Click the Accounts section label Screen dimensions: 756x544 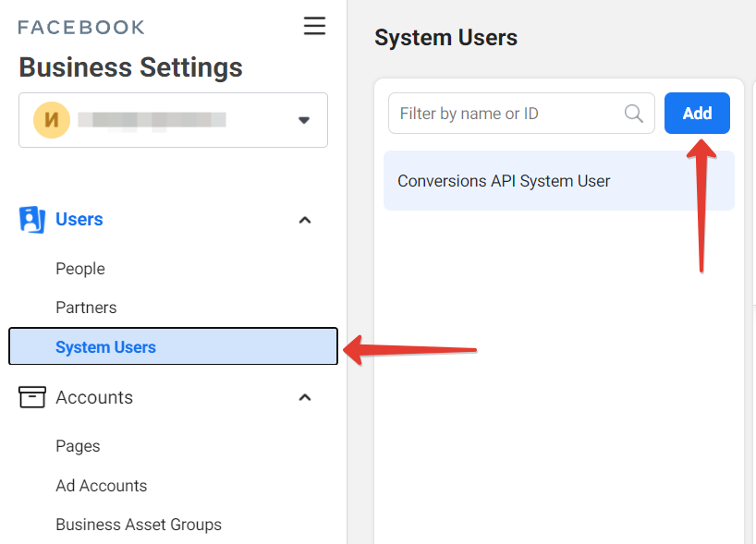94,397
